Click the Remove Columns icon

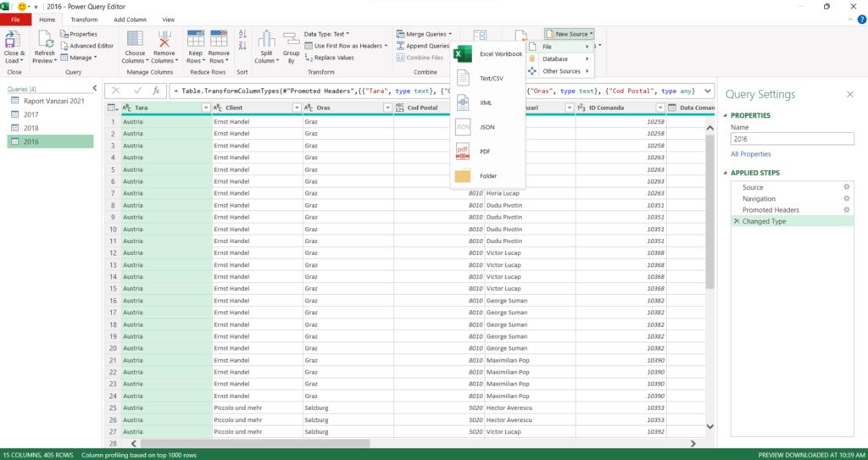tap(164, 39)
